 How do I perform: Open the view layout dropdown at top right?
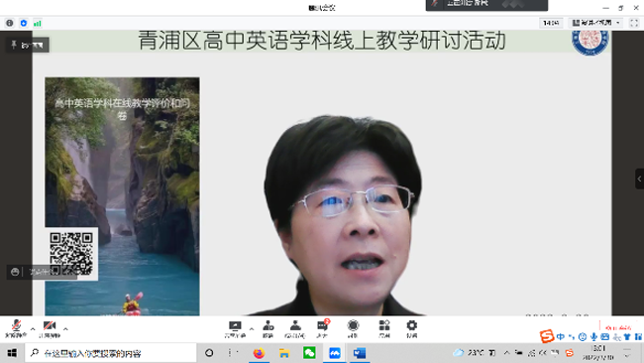[596, 23]
